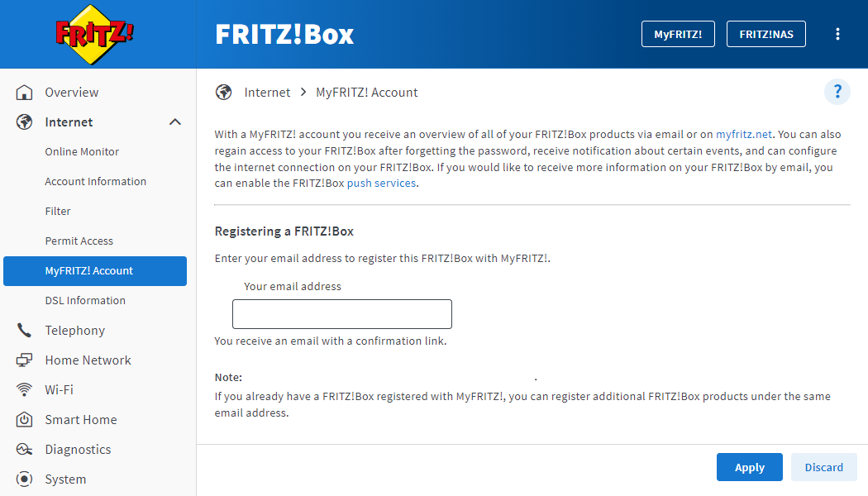The image size is (868, 496).
Task: Open the three-dot options menu
Action: tap(837, 34)
